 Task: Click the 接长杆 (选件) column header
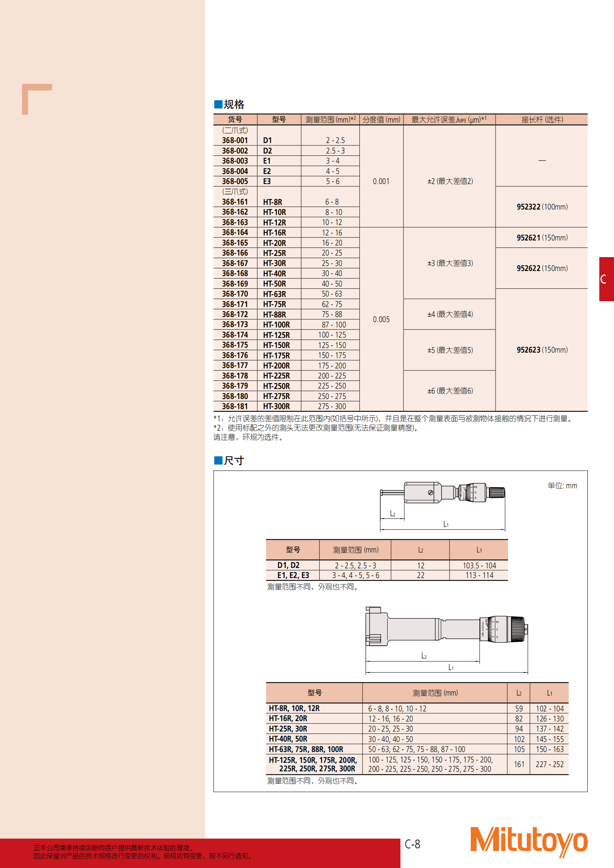click(542, 119)
